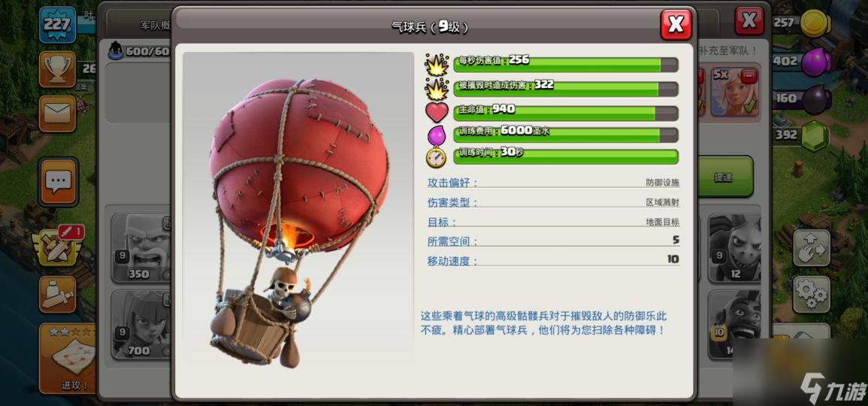The image size is (868, 406).
Task: Open the mail envelope inbox icon
Action: tap(58, 114)
